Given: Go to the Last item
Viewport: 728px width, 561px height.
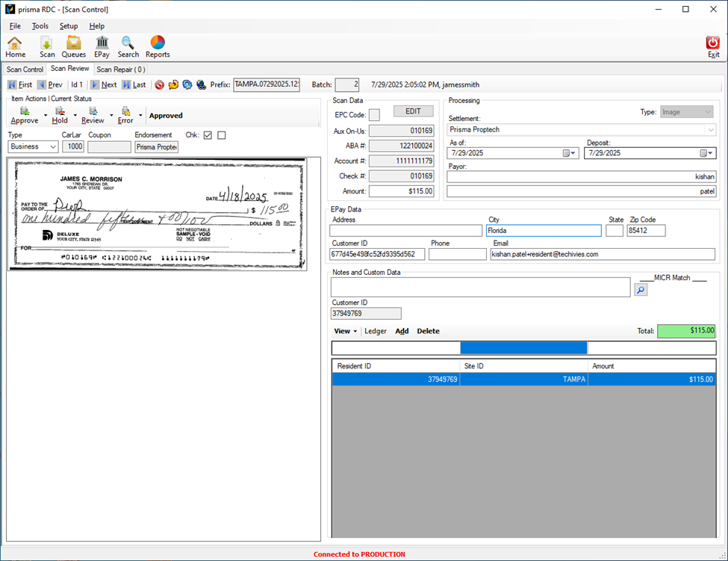Looking at the screenshot, I should coord(134,85).
